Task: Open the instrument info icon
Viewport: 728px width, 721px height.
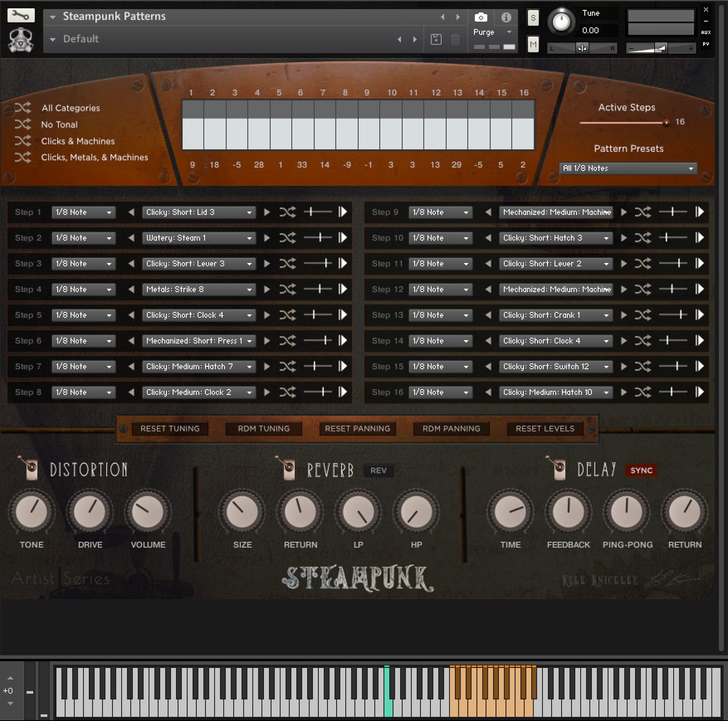Action: 506,17
